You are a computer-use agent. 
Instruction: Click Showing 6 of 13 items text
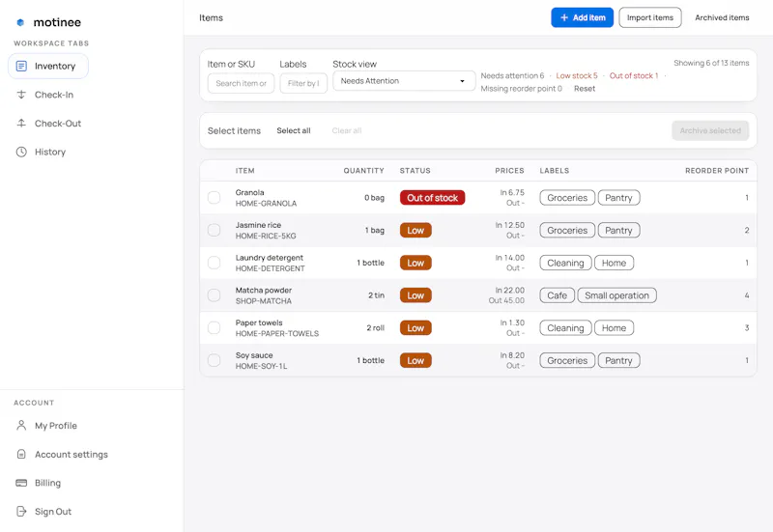(711, 63)
